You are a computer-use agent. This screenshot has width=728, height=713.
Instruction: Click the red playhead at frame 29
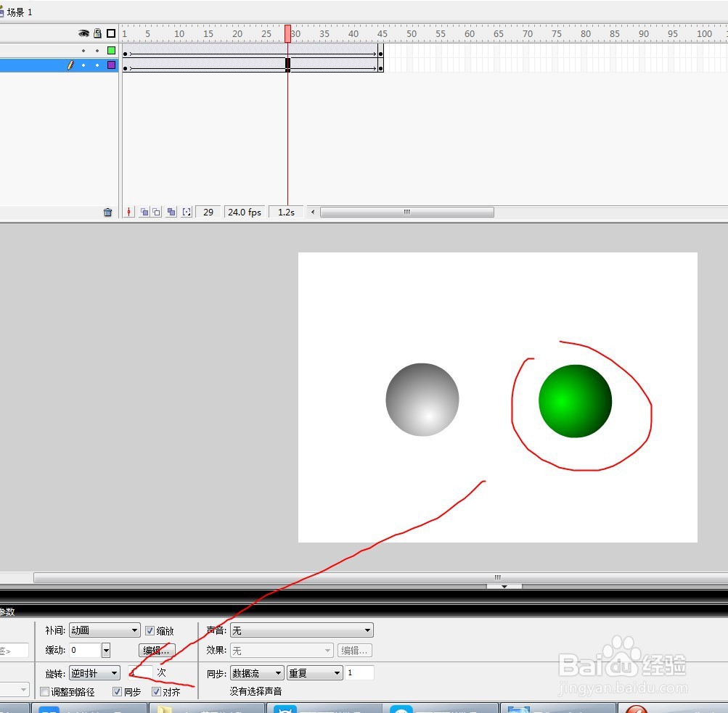click(x=288, y=33)
